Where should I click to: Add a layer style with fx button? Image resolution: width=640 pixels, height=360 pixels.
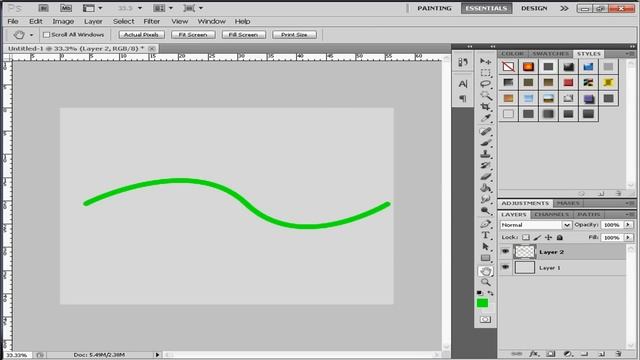534,354
